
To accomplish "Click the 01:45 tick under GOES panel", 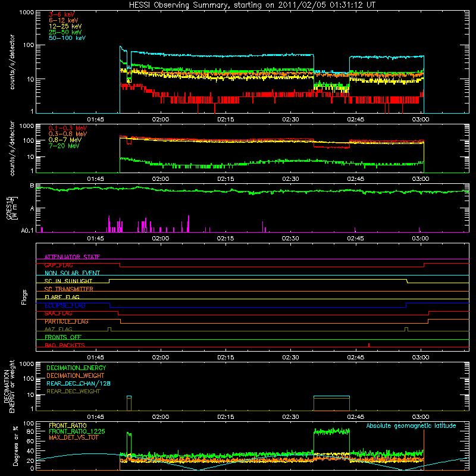I will (x=95, y=239).
